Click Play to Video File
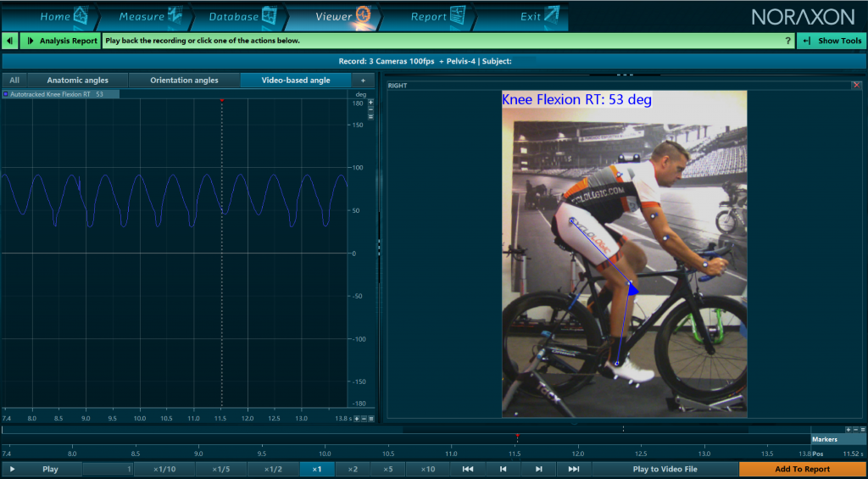This screenshot has height=479, width=868. tap(665, 469)
